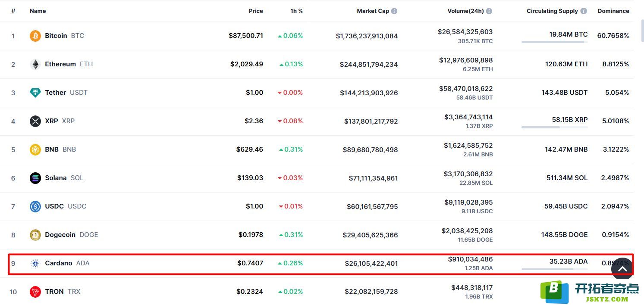
Task: Click Bitcoin's market cap $1,736,237,913,084
Action: pyautogui.click(x=367, y=36)
